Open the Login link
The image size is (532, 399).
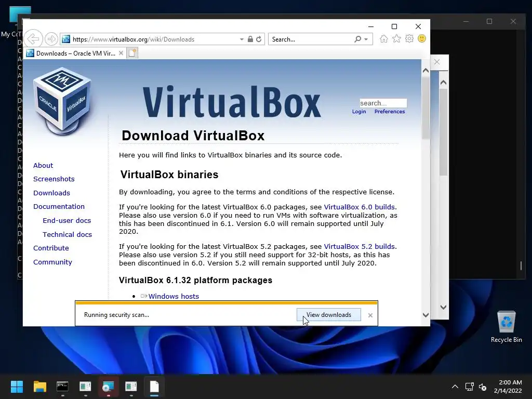click(x=359, y=111)
